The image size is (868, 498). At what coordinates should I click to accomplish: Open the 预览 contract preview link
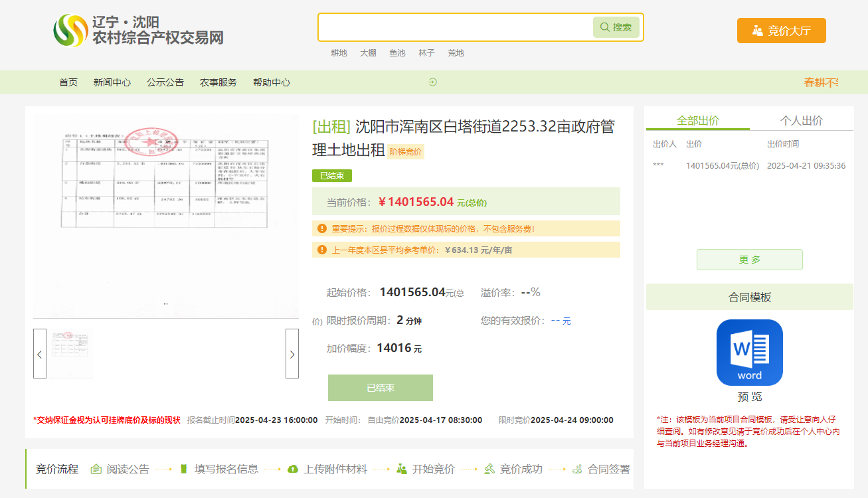pos(750,396)
